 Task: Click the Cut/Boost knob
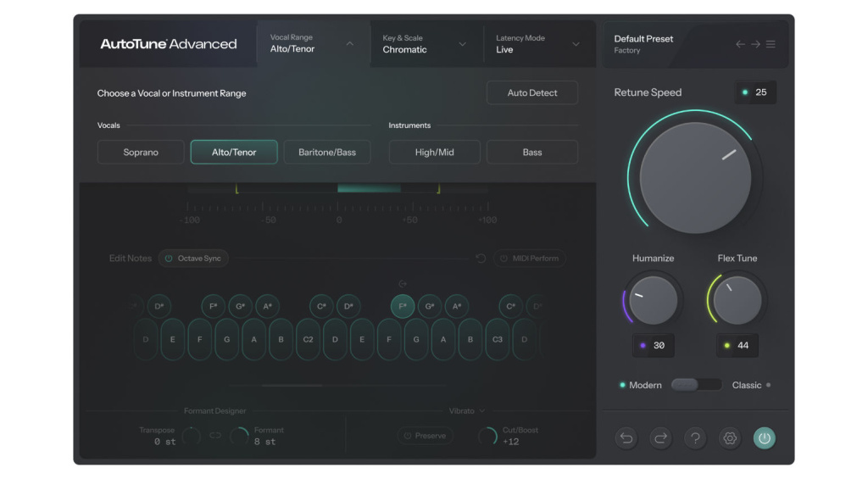coord(487,437)
